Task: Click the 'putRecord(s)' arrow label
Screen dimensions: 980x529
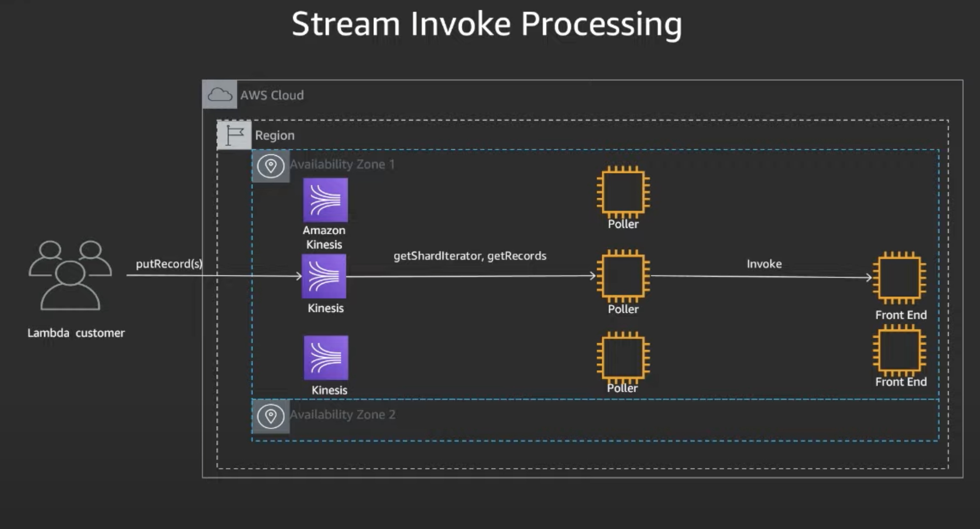Action: point(169,264)
